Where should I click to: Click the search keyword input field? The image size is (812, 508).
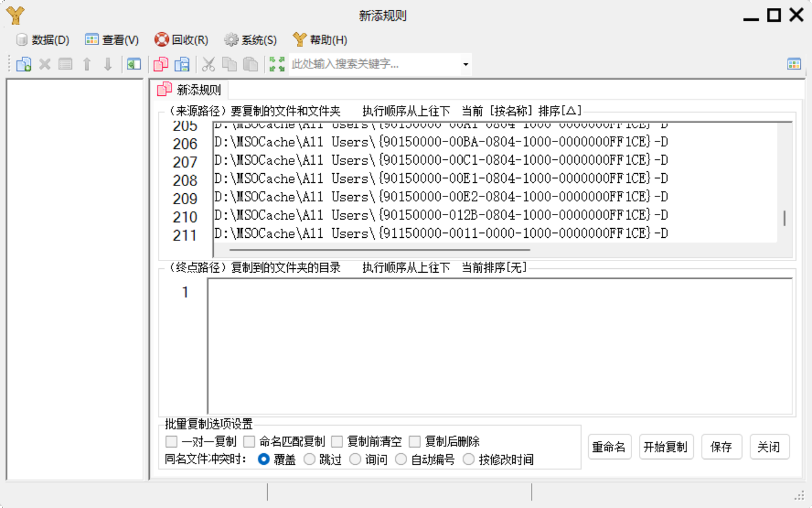click(374, 65)
